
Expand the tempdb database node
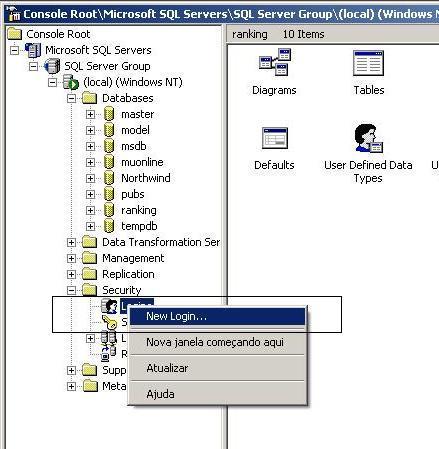(90, 226)
